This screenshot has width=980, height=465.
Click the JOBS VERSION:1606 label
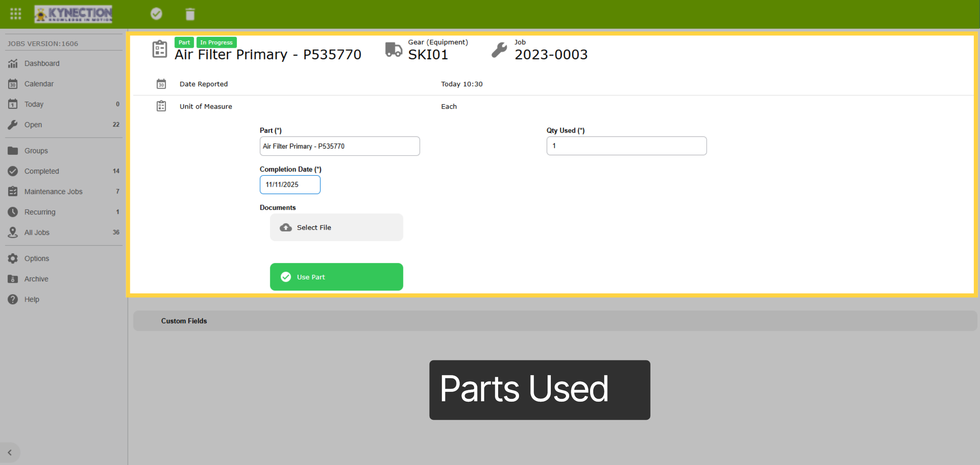(x=43, y=43)
